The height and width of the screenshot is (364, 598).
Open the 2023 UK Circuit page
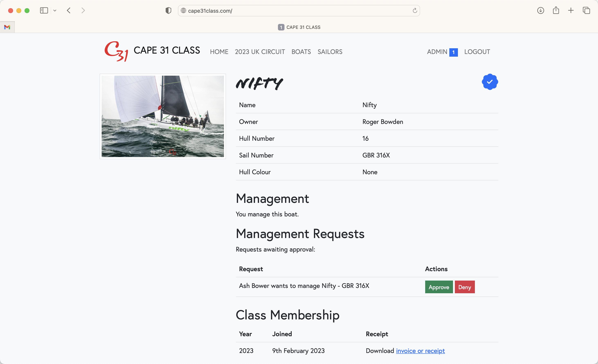[260, 52]
